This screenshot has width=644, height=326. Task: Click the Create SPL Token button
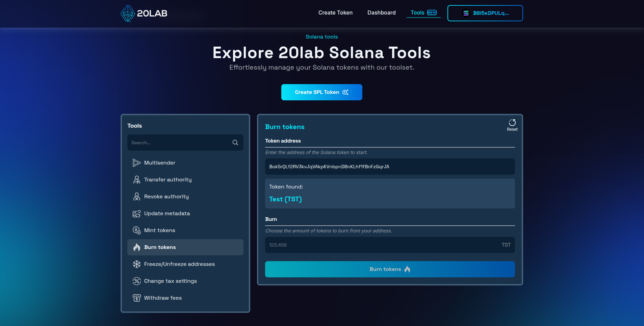coord(322,92)
